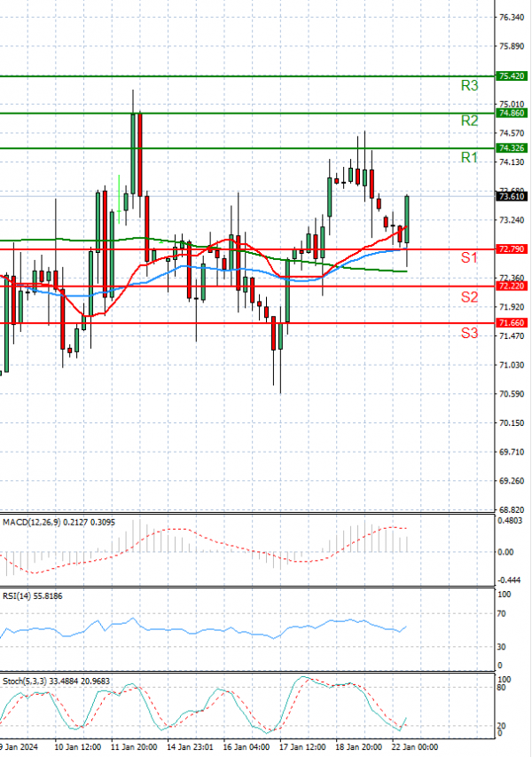Screen dimensions: 532x757
Task: Click the 69.260 price axis value
Action: coord(512,481)
